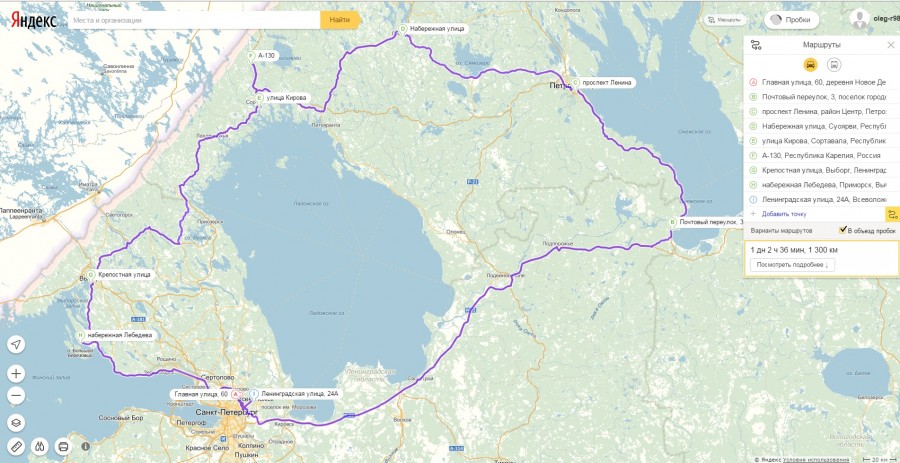Expand 'Посмотреть подробнее' route details
Viewport: 900px width, 463px height.
[792, 265]
